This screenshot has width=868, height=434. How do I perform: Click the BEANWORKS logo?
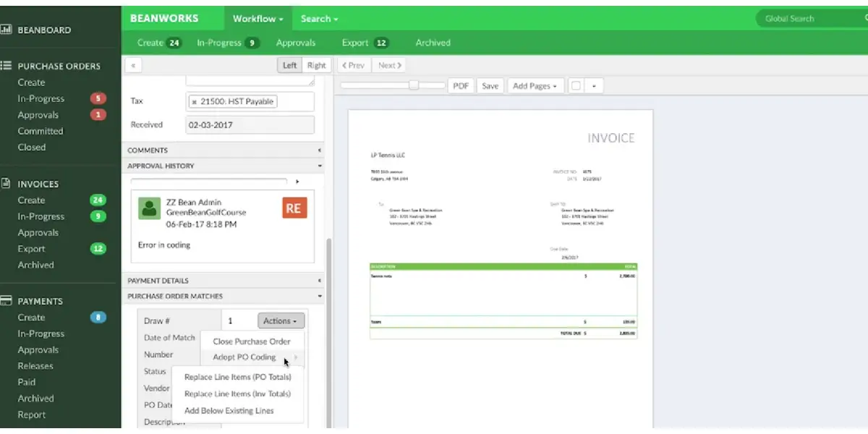(x=164, y=19)
